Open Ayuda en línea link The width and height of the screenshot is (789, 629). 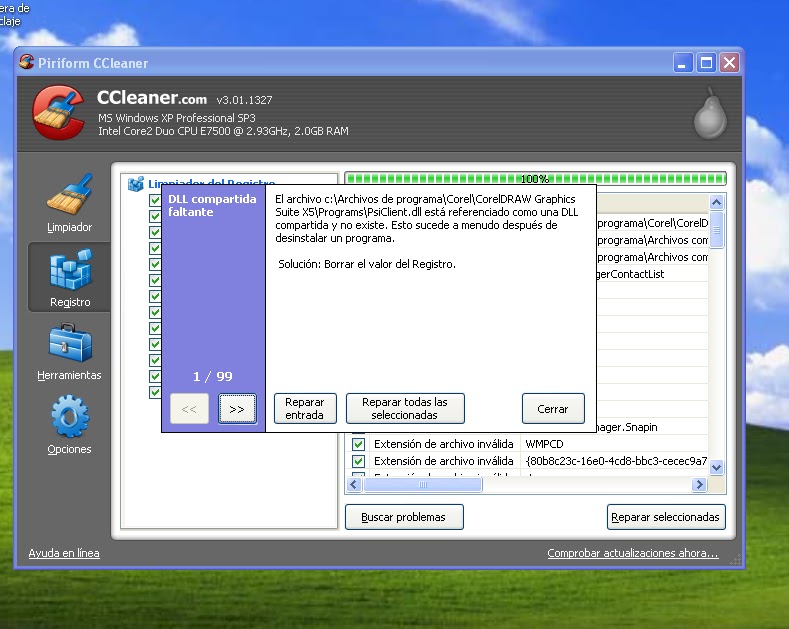click(x=64, y=553)
